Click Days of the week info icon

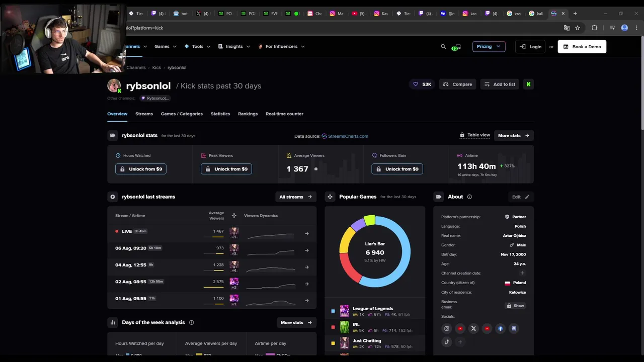coord(191,322)
